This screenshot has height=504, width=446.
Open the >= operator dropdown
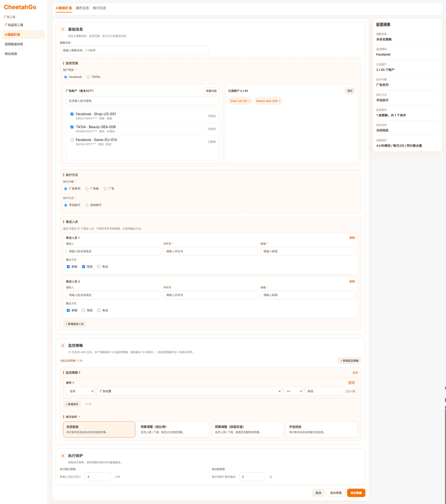click(293, 391)
